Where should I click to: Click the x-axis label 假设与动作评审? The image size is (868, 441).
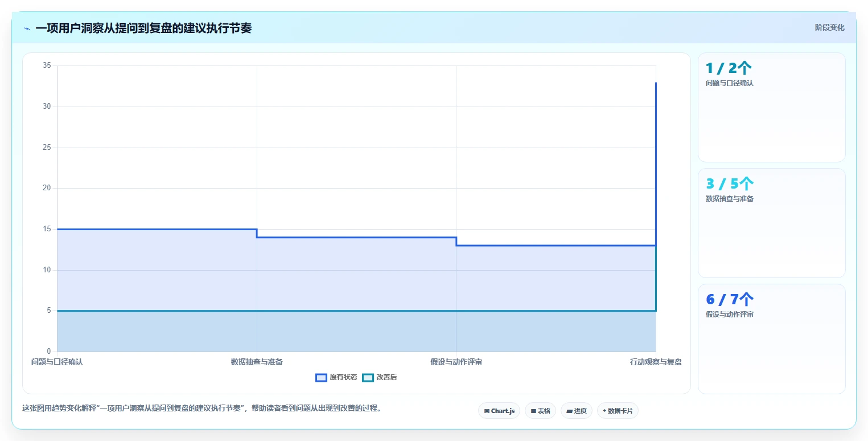pyautogui.click(x=456, y=362)
